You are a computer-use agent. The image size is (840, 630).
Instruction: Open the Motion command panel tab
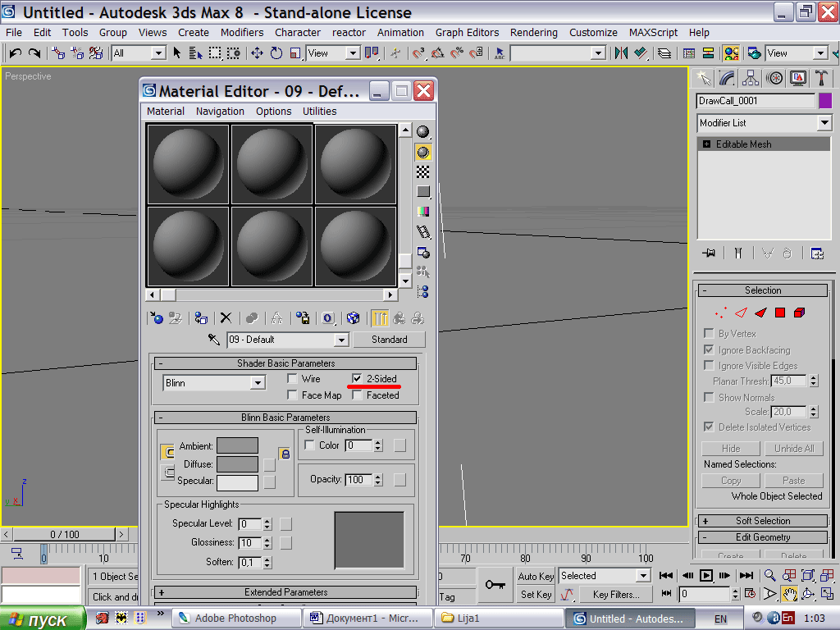pyautogui.click(x=774, y=79)
